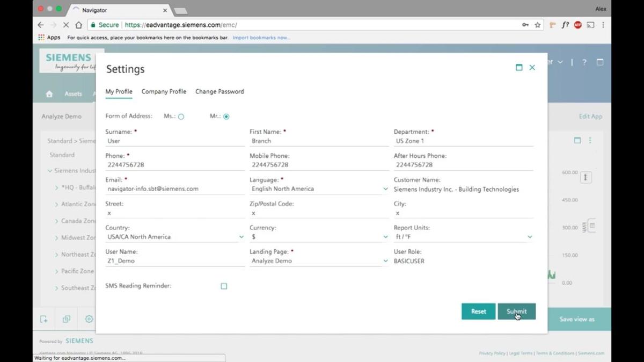Open the Assets menu item
This screenshot has height=362, width=644.
73,94
